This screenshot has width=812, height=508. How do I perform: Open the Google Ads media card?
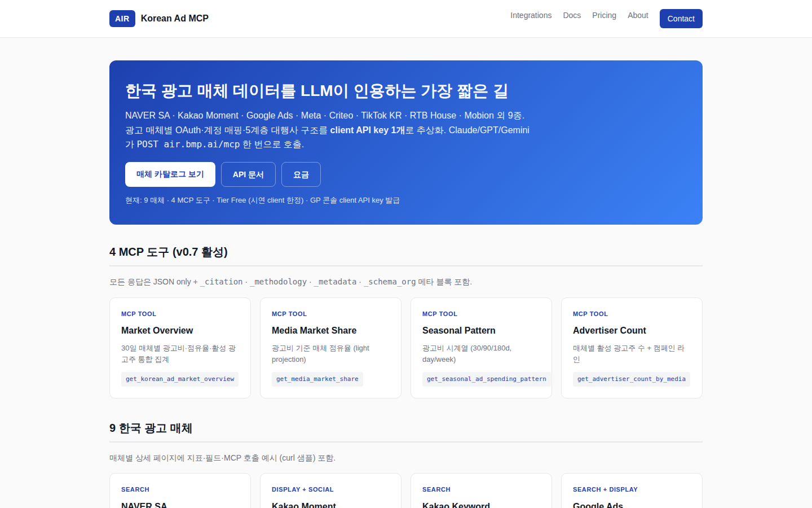(632, 491)
